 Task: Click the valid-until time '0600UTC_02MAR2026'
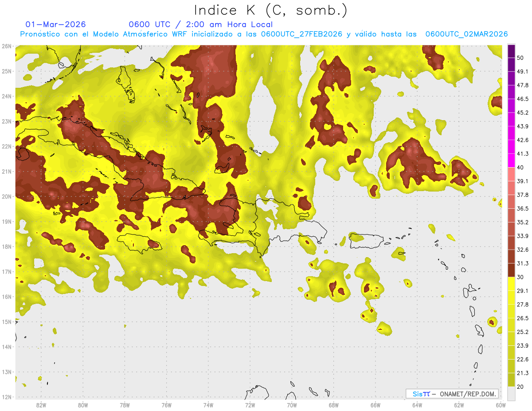466,34
